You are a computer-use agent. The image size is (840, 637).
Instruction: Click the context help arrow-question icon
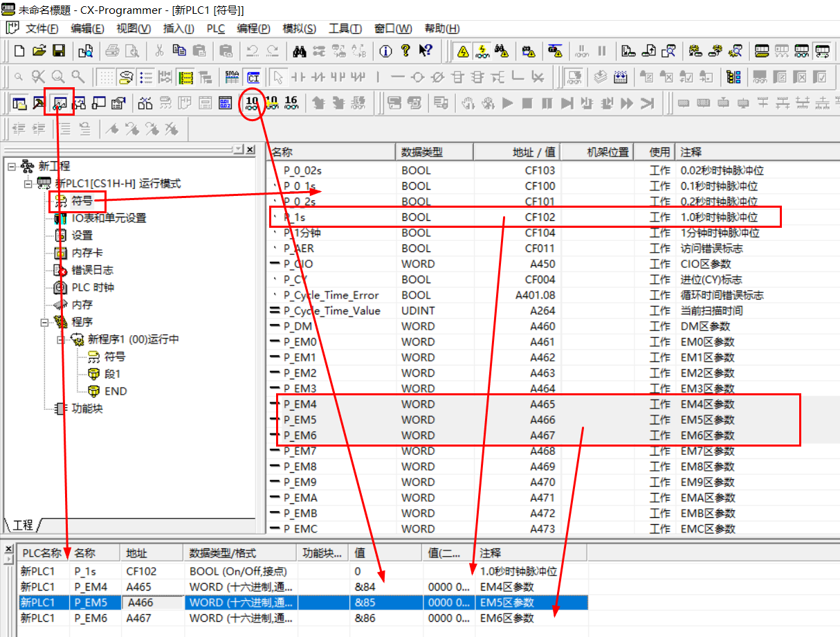426,51
